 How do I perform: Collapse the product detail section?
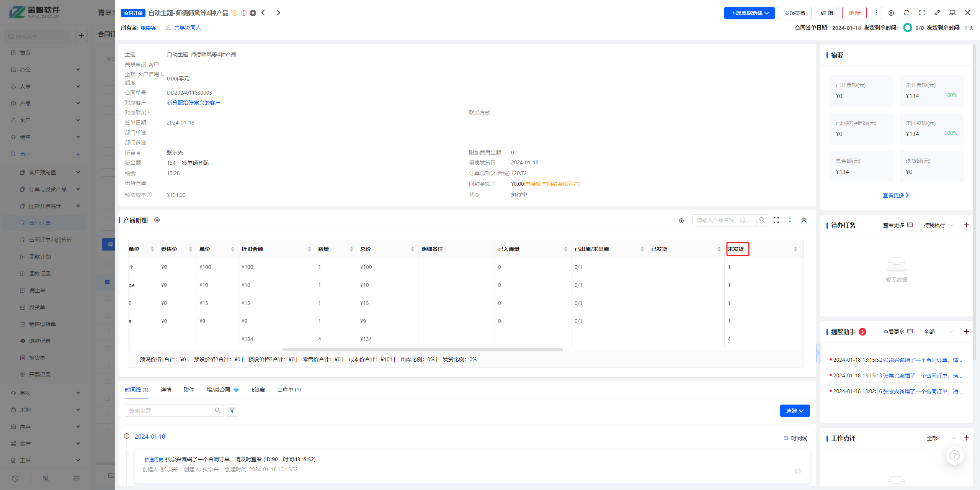[x=804, y=220]
